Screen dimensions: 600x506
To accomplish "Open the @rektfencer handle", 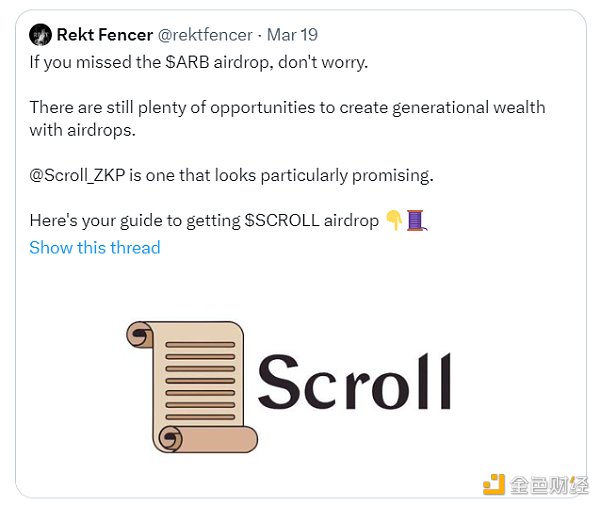I will [206, 35].
